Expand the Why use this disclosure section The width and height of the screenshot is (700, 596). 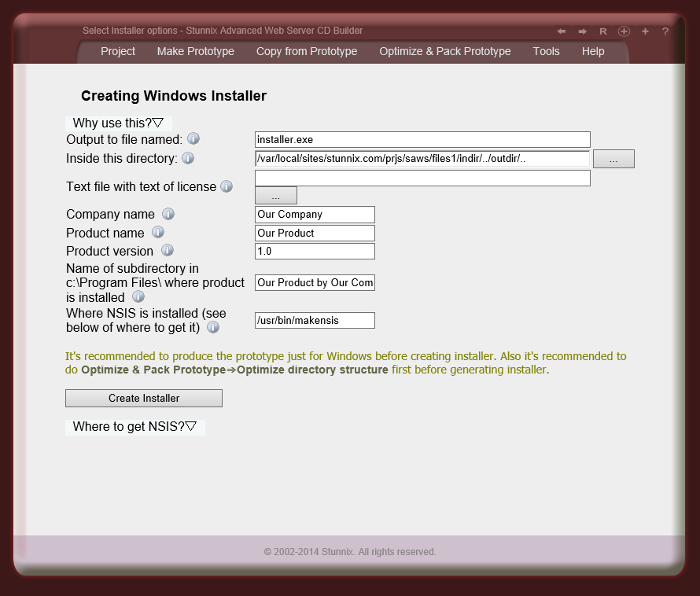[118, 123]
